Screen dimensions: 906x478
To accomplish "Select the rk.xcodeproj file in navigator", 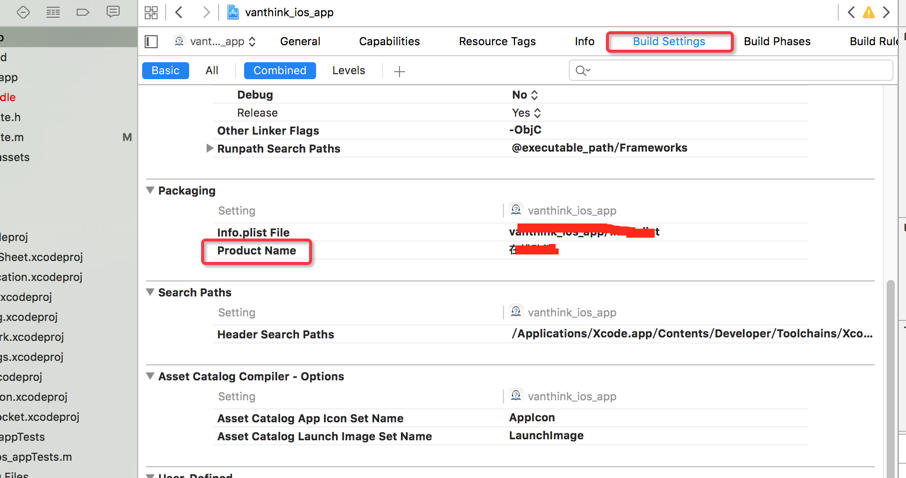I will click(x=32, y=337).
